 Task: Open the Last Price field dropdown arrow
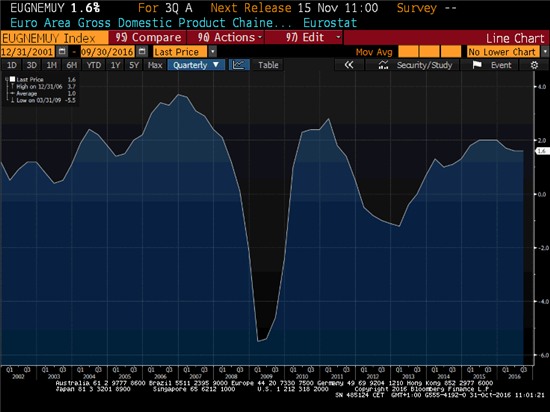click(213, 52)
